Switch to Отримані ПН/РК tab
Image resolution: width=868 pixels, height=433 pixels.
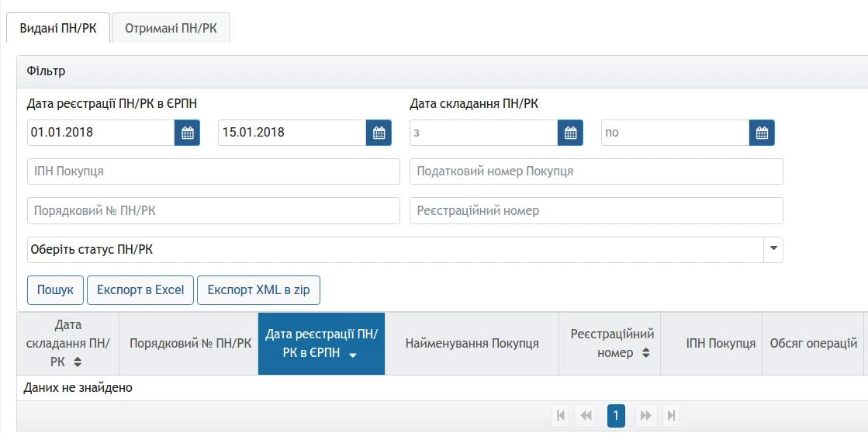(171, 28)
